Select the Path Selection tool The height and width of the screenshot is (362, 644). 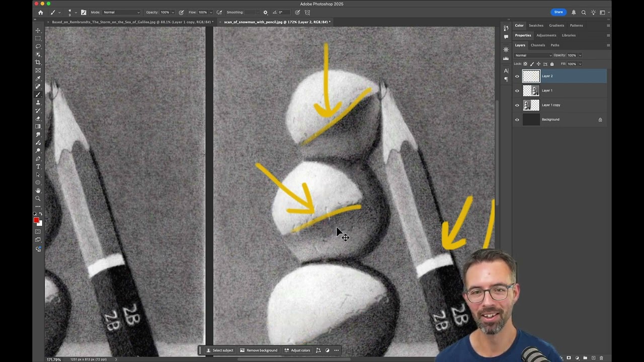[38, 174]
